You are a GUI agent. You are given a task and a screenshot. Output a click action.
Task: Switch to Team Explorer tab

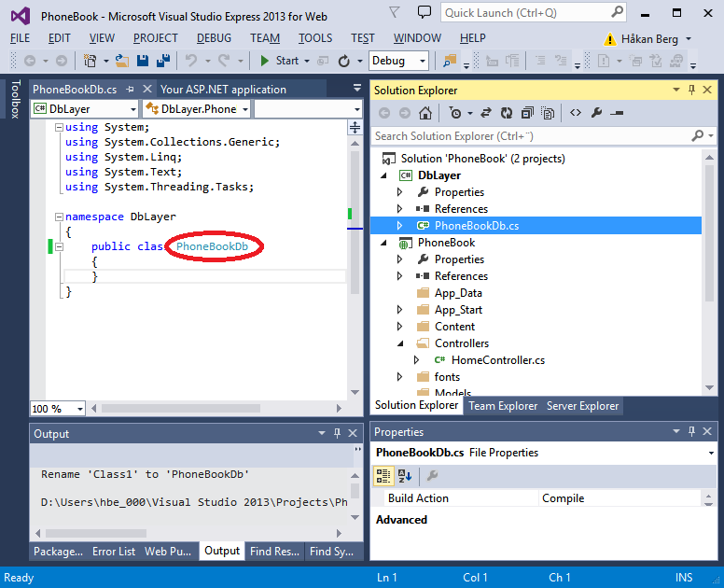503,406
